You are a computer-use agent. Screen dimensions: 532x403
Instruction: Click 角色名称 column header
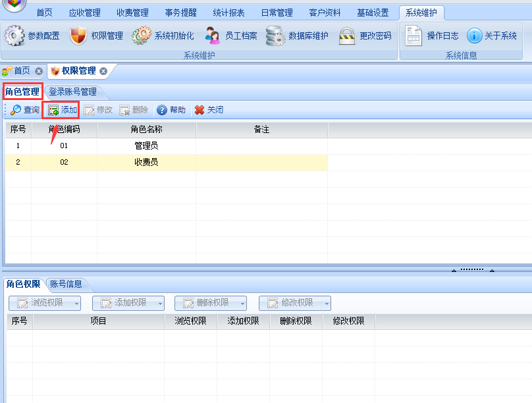pos(147,129)
